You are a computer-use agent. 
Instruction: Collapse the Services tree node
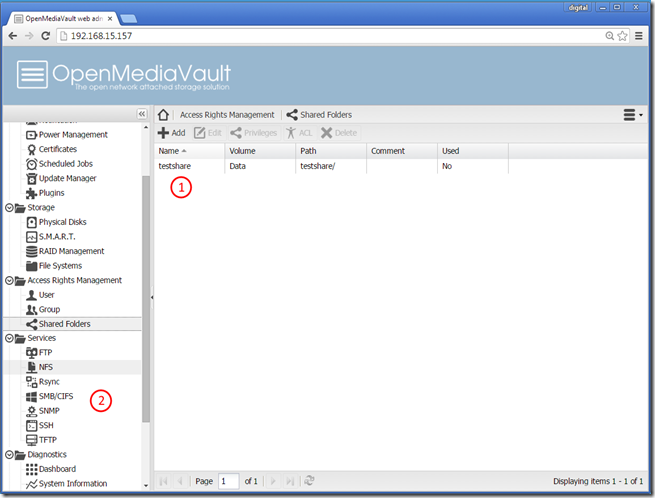[9, 338]
